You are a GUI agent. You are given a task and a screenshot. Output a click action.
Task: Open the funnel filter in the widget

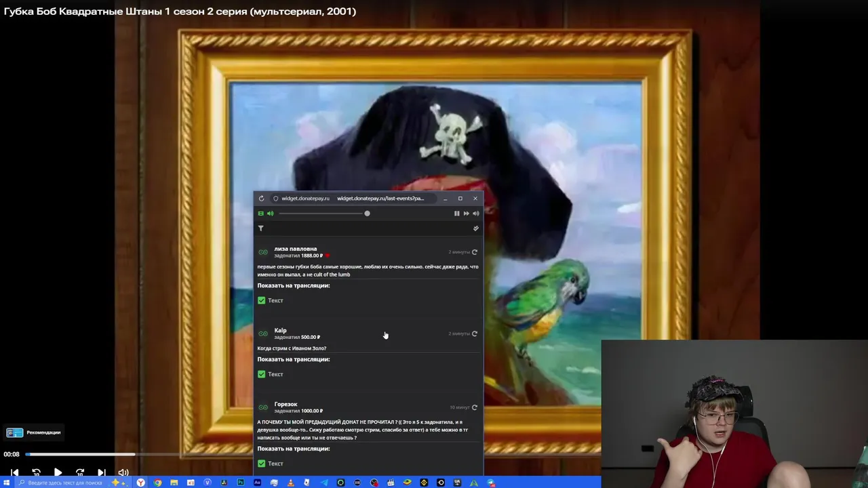point(260,228)
